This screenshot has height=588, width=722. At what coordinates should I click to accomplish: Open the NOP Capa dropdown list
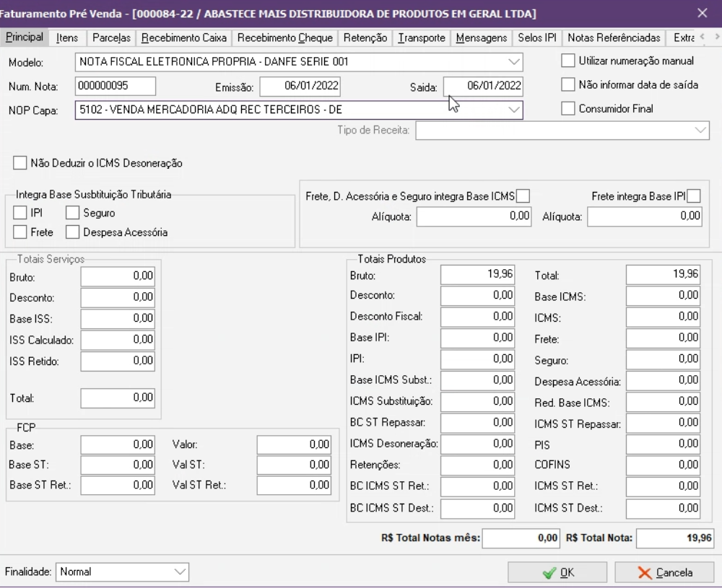pos(513,110)
